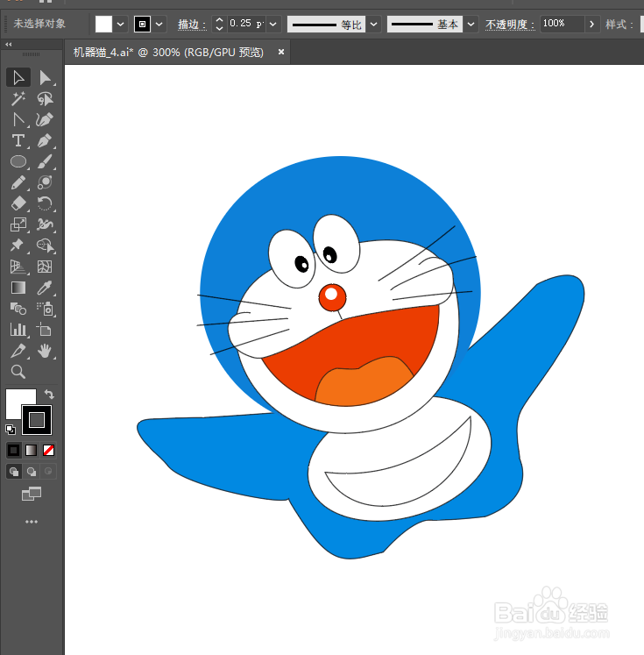Image resolution: width=644 pixels, height=655 pixels.
Task: Open brush definition 基本 dropdown
Action: (471, 24)
